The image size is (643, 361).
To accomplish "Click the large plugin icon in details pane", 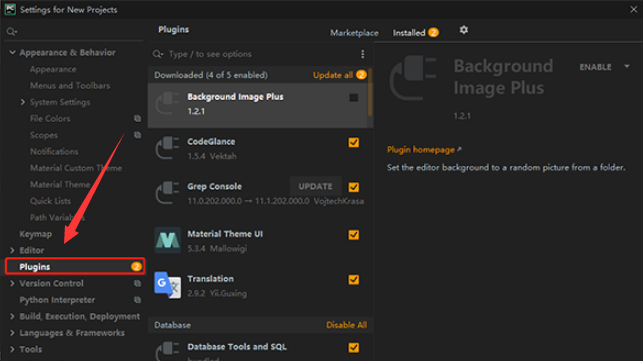I will click(413, 79).
